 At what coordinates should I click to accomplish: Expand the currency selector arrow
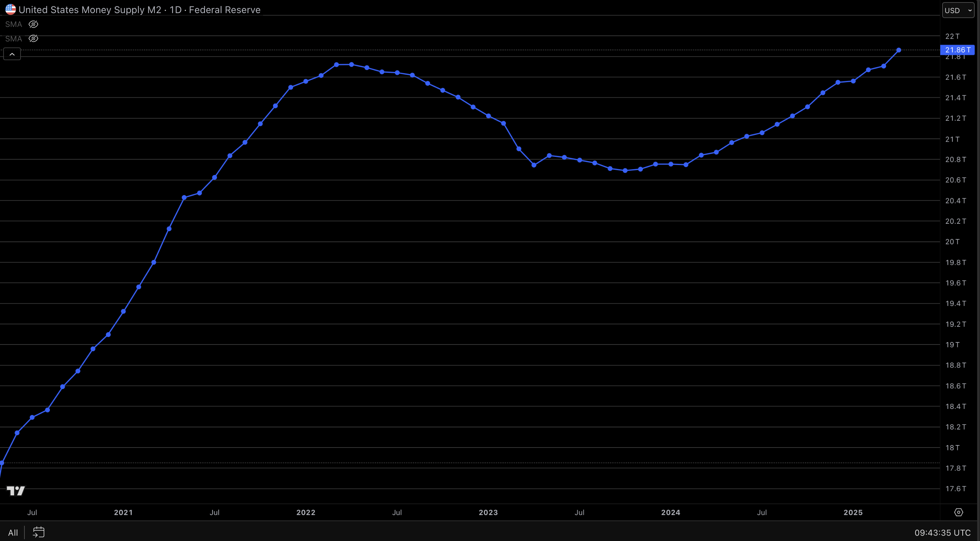(x=969, y=10)
